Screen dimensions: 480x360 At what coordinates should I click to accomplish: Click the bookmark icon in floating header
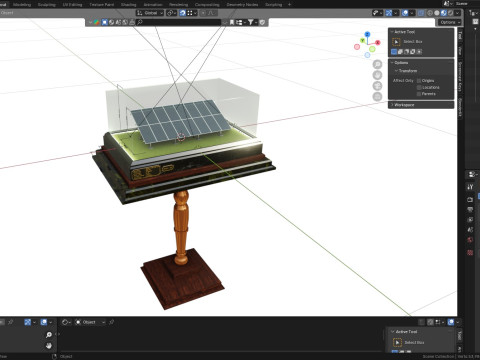pos(232,22)
